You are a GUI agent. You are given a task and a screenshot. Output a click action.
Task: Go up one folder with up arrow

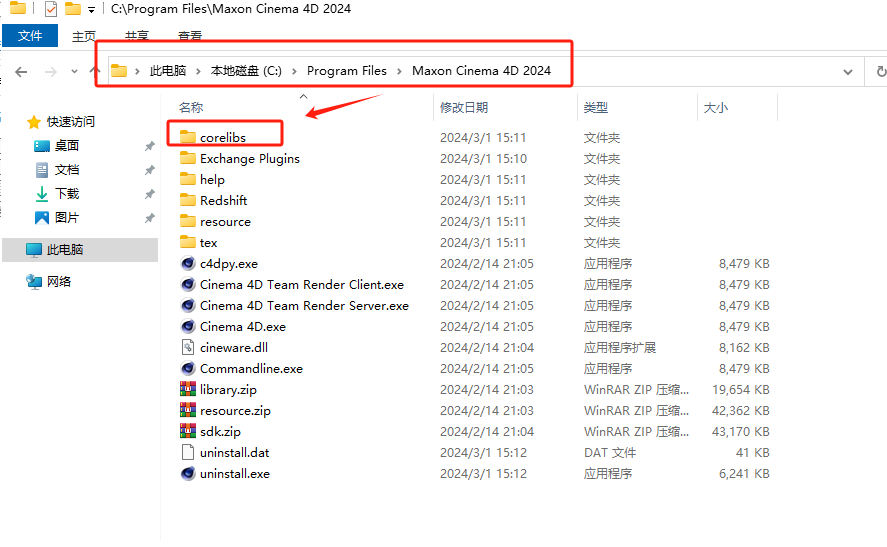pos(95,71)
